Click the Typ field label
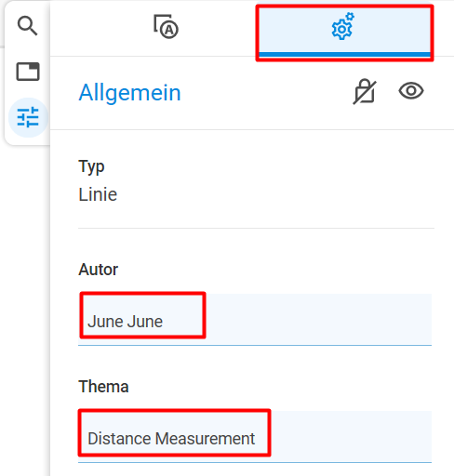 [x=91, y=167]
